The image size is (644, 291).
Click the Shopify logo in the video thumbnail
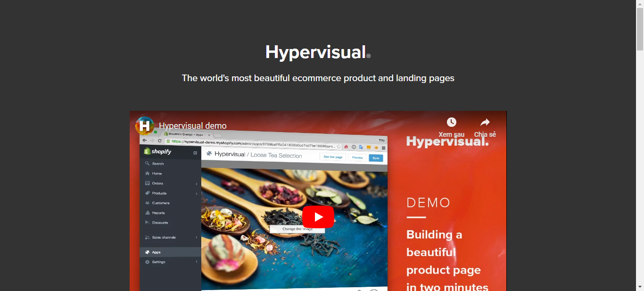point(157,151)
